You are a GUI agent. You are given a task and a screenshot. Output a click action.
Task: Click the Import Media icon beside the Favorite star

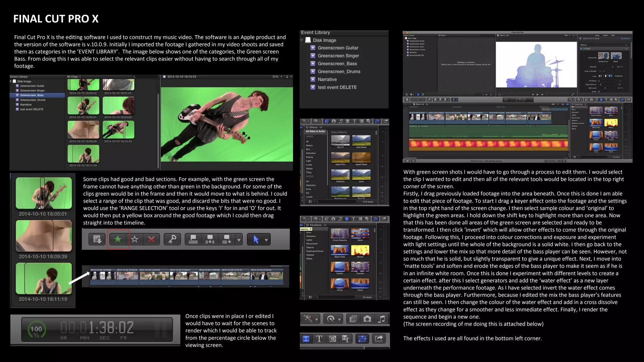(97, 239)
